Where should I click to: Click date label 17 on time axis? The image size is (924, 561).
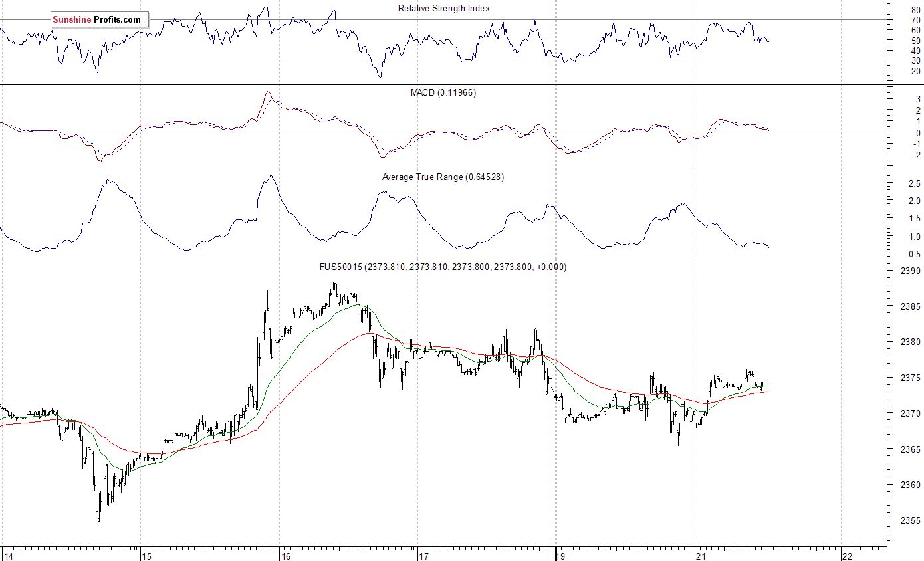423,556
